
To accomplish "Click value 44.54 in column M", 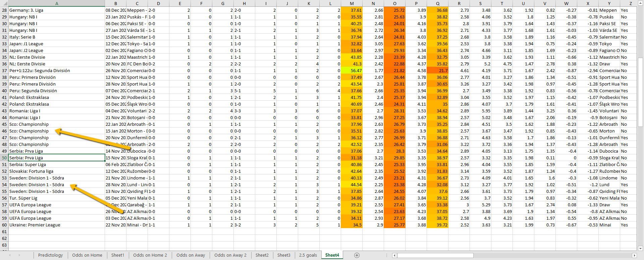I will [352, 185].
